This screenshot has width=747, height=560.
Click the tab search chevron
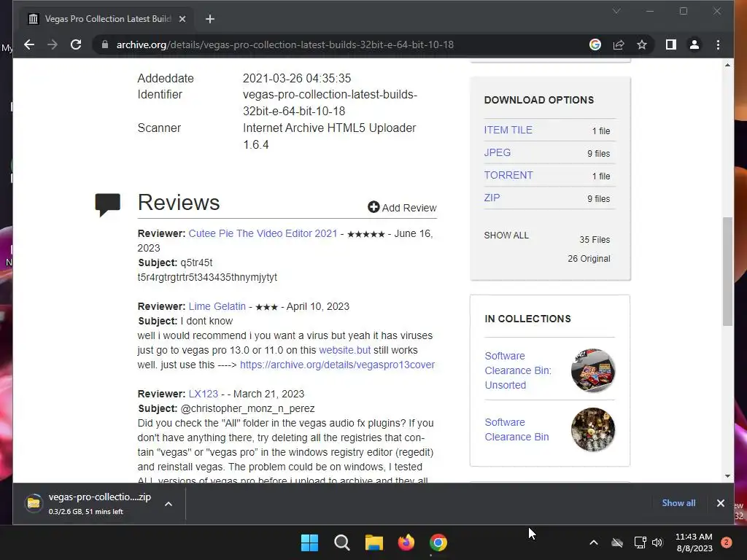click(x=616, y=11)
